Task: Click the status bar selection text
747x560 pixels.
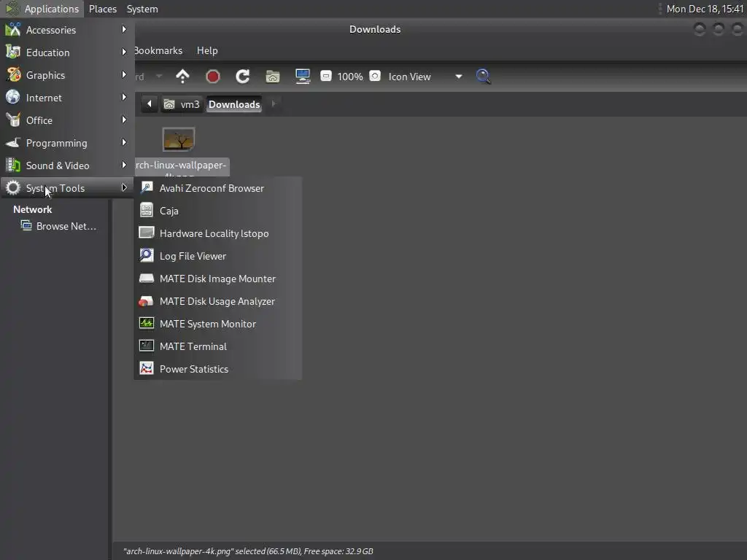Action: point(248,551)
